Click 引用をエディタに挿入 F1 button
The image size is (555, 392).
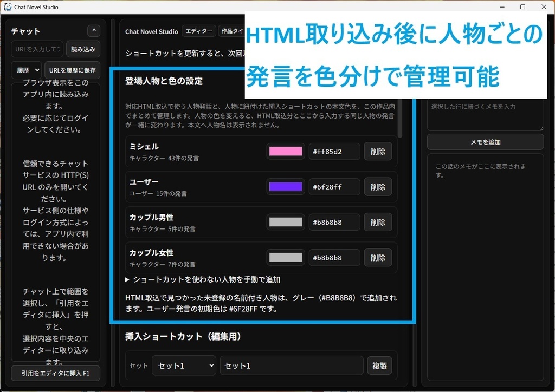tap(56, 373)
